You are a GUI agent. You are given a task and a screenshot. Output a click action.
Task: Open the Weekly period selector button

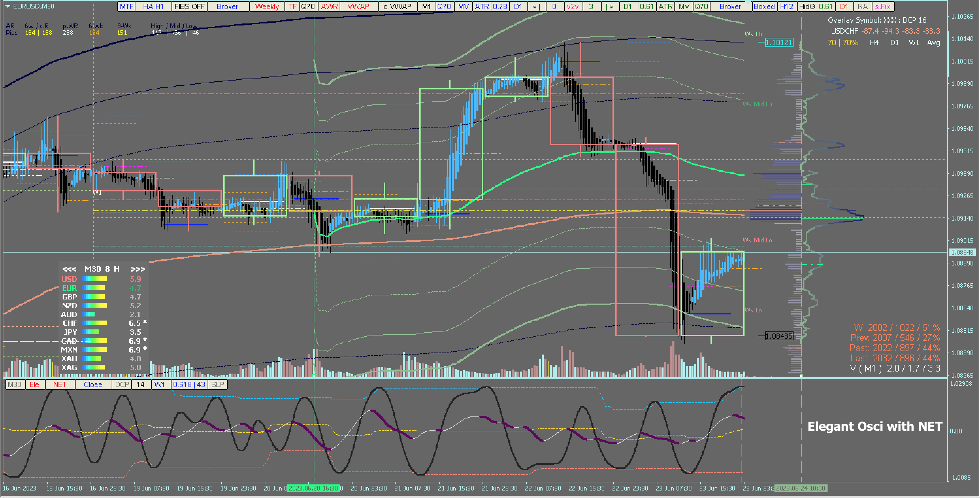pyautogui.click(x=267, y=6)
